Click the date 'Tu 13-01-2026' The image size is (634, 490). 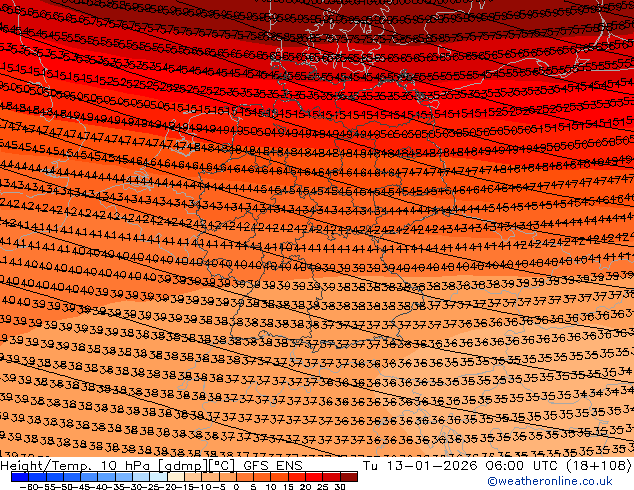pyautogui.click(x=420, y=466)
